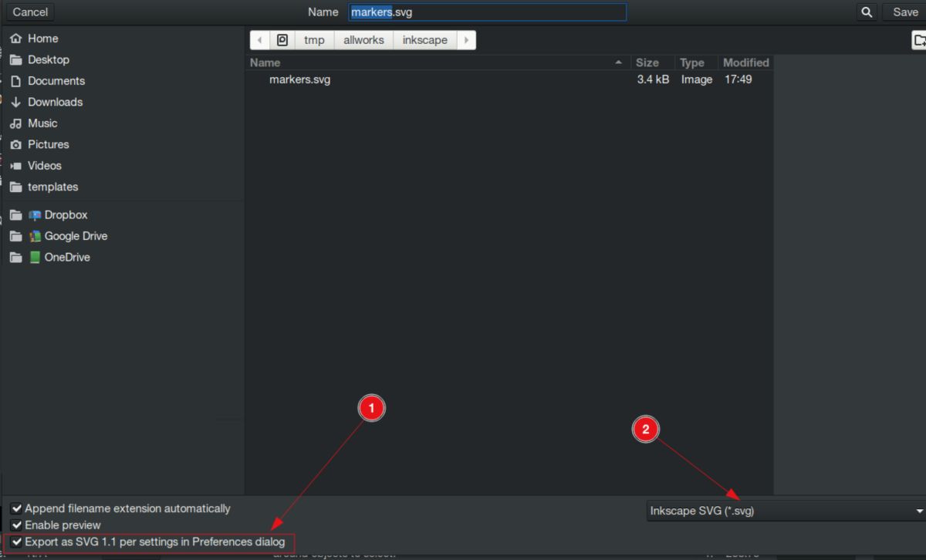This screenshot has height=560, width=926.
Task: Open the templates bookmark folder
Action: tap(52, 187)
